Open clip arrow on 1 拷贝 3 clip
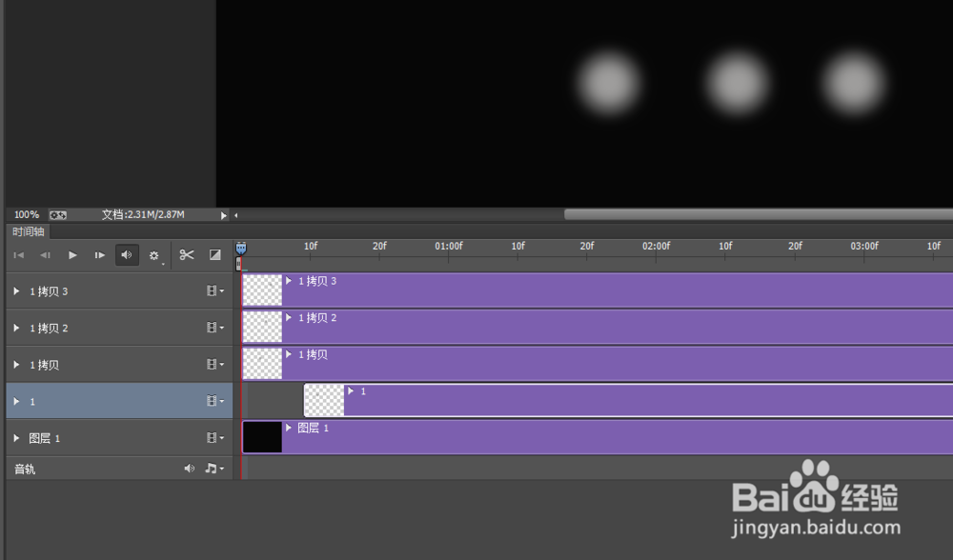Image resolution: width=953 pixels, height=560 pixels. coord(289,281)
